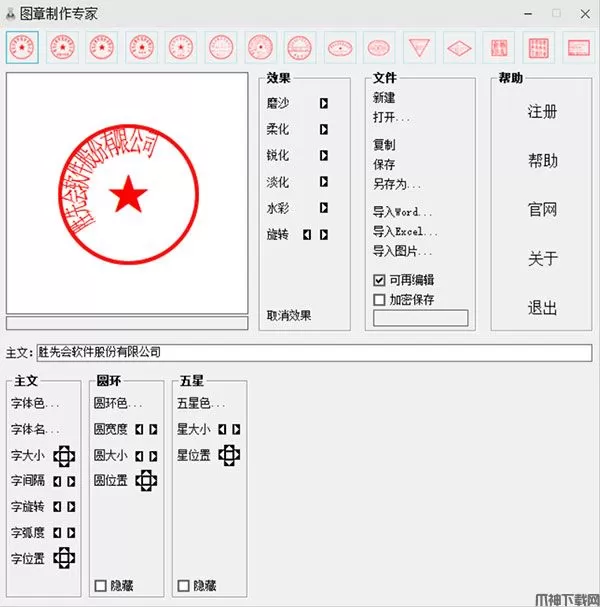Click the 注册 register button
The height and width of the screenshot is (607, 600).
point(542,112)
